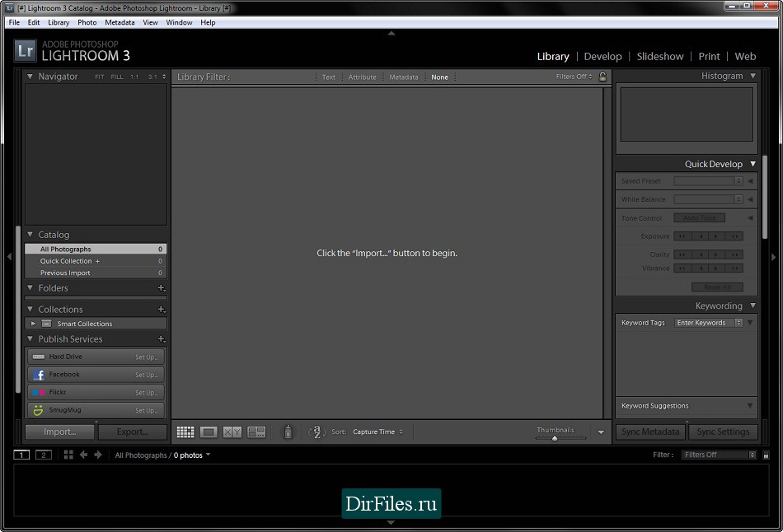Click the Lr identity plate logo
Image resolution: width=783 pixels, height=532 pixels.
(x=25, y=51)
